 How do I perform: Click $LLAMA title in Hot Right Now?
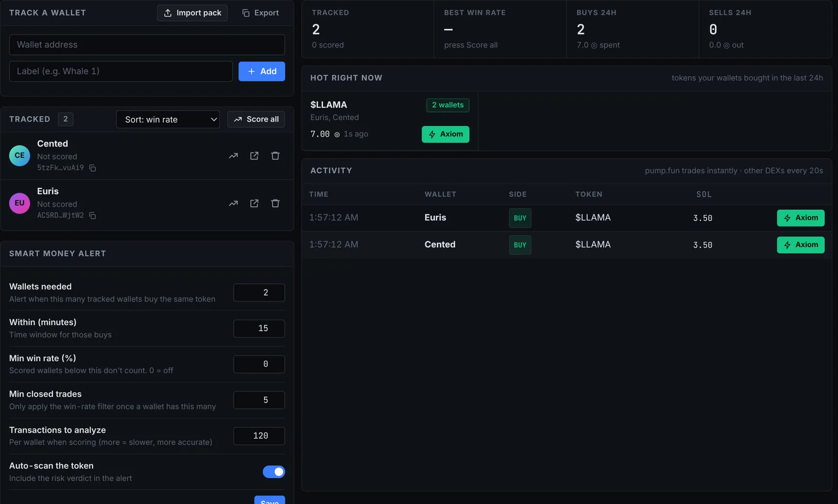(329, 105)
